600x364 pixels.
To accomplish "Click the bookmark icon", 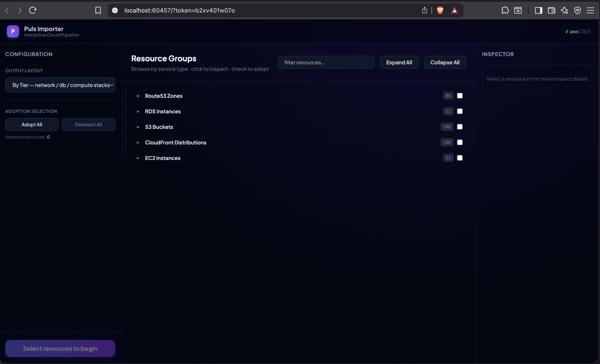I will (98, 10).
